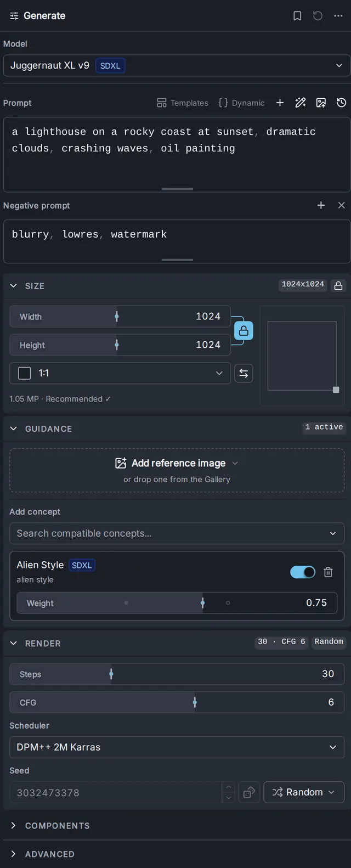Open the three-dots more options menu
This screenshot has height=868, width=351.
(x=338, y=16)
